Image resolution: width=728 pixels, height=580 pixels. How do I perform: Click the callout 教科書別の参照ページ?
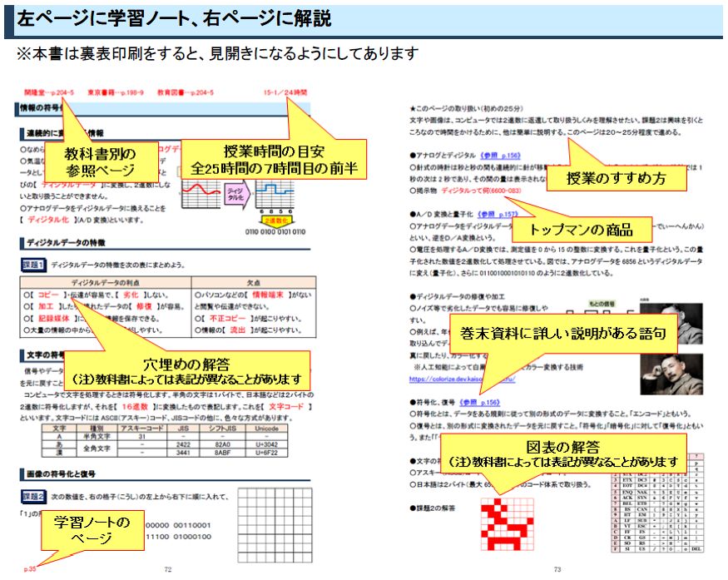click(x=101, y=162)
